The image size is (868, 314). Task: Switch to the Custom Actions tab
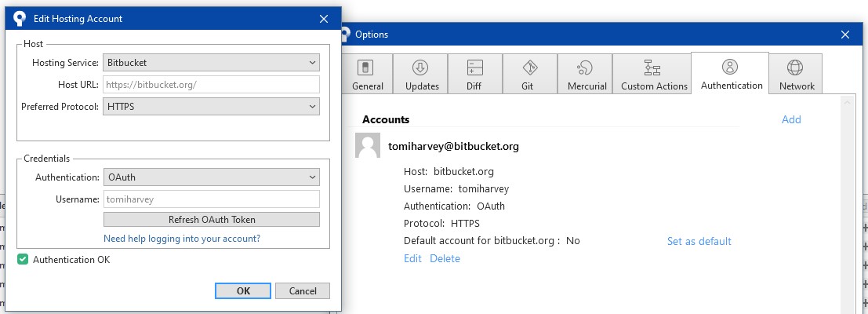pyautogui.click(x=652, y=74)
